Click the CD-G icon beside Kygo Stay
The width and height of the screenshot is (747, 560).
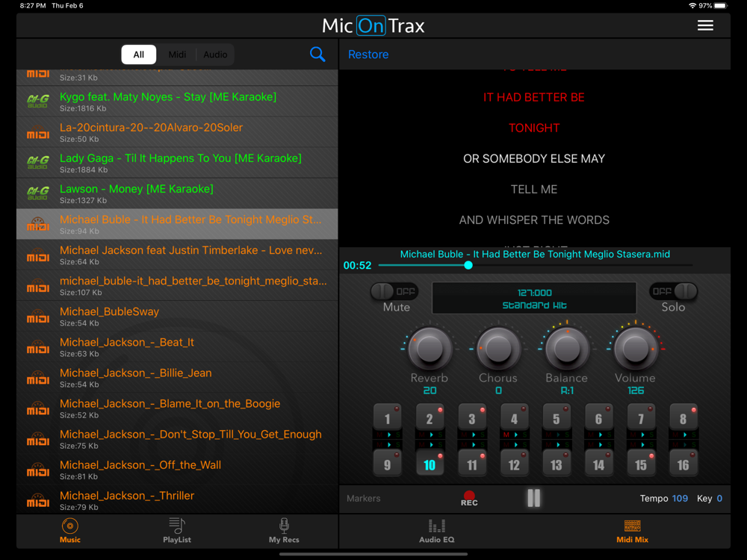tap(38, 102)
